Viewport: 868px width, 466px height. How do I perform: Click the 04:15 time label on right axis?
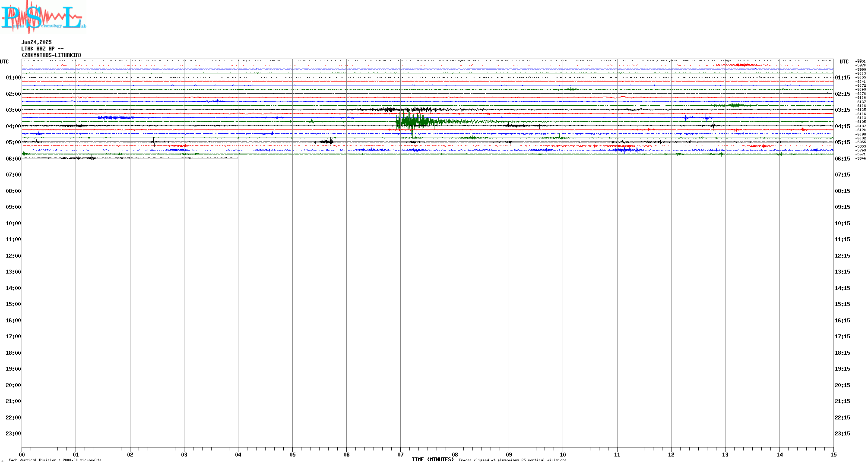[x=843, y=126]
